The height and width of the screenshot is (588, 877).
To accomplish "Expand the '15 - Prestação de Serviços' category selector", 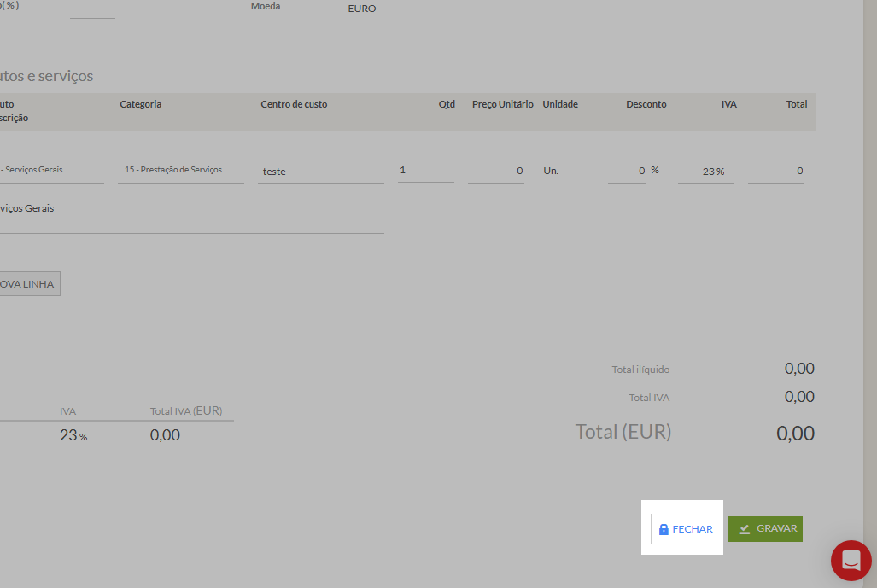I will coord(180,170).
